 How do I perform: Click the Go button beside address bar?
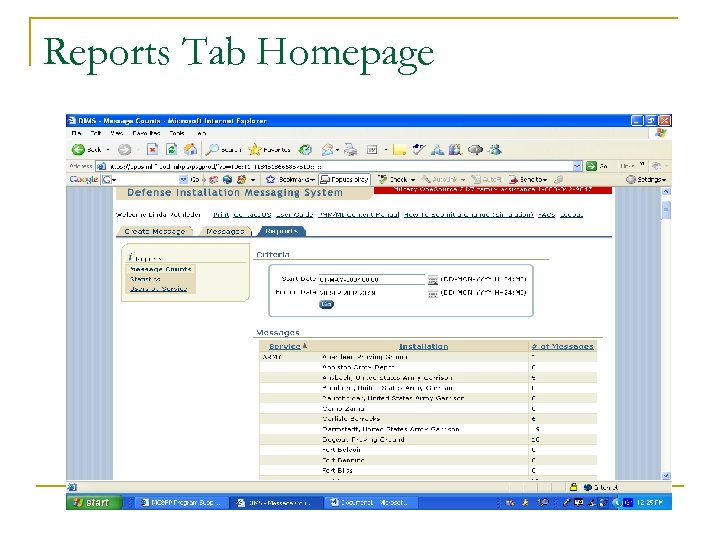tap(596, 166)
